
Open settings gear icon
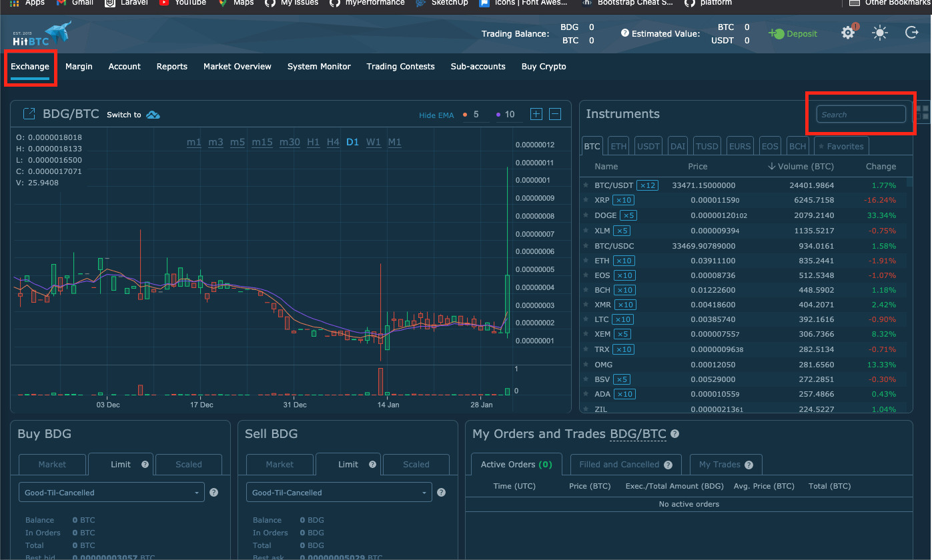tap(848, 33)
